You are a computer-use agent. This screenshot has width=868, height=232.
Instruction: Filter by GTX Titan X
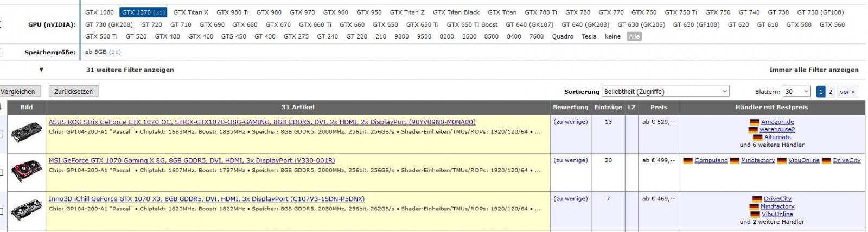click(x=191, y=12)
